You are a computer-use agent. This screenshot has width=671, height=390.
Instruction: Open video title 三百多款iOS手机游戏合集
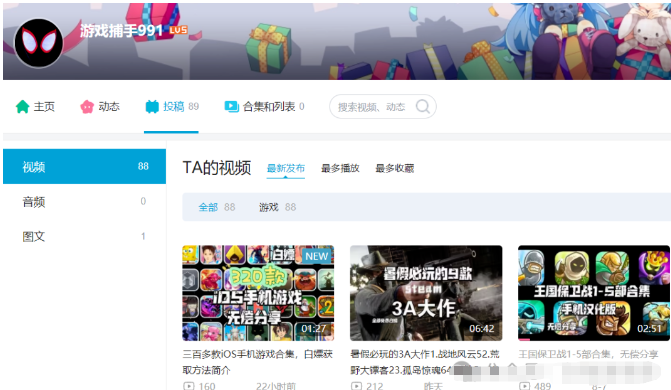[x=258, y=362]
